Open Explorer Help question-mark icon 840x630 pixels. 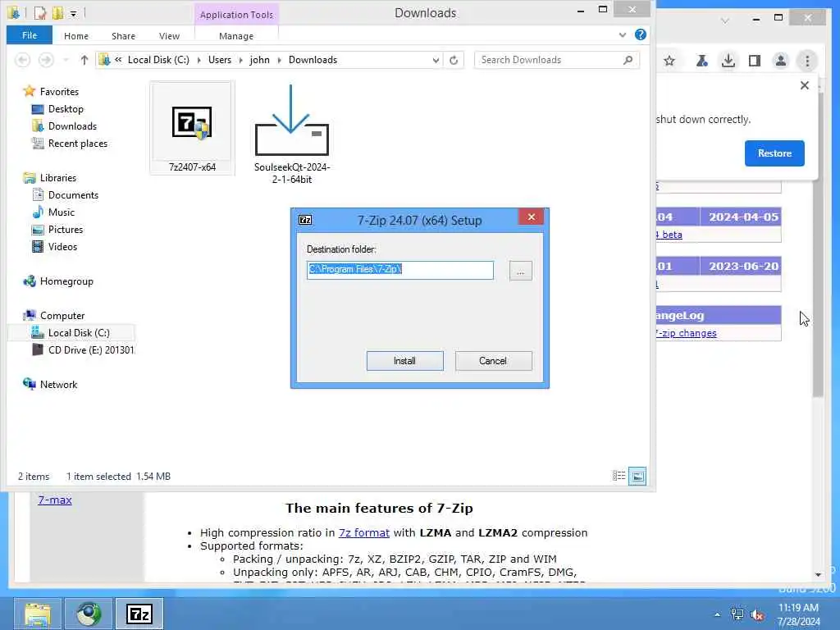640,34
